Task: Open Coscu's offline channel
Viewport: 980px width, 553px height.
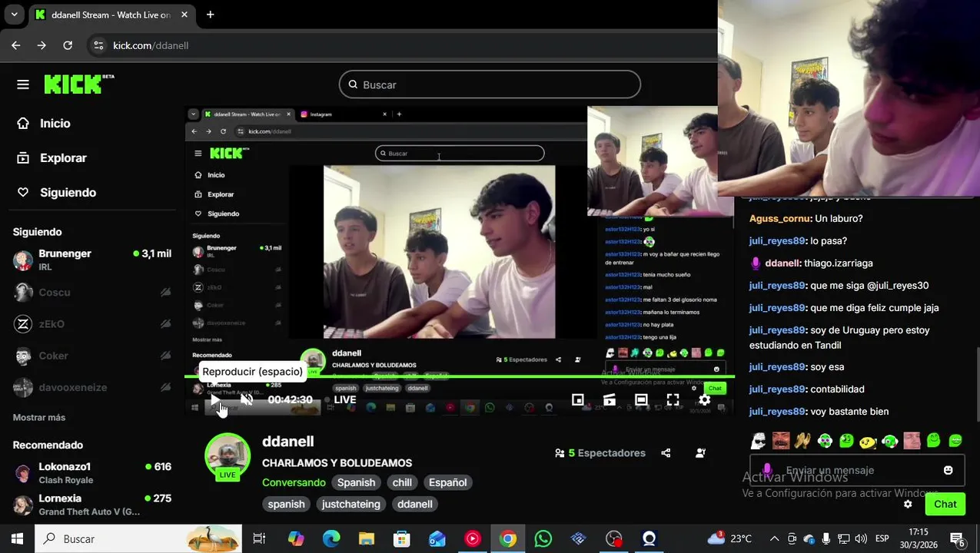Action: tap(92, 292)
